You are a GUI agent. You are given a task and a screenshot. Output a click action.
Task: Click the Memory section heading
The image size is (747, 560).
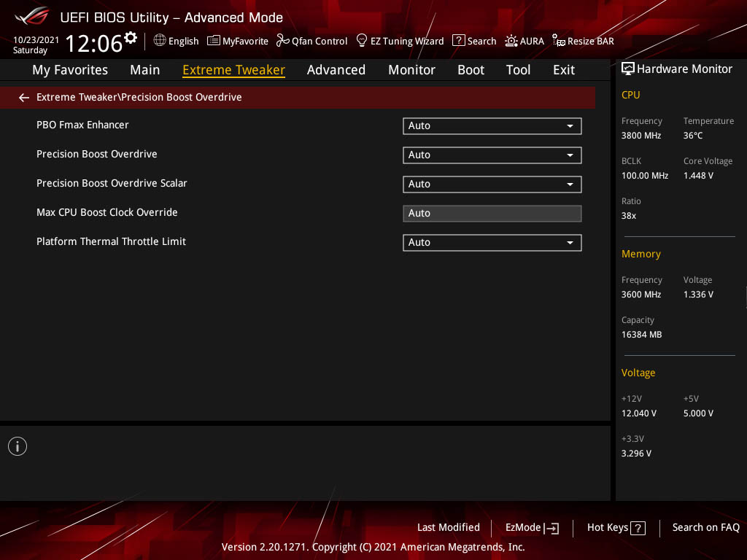click(640, 254)
